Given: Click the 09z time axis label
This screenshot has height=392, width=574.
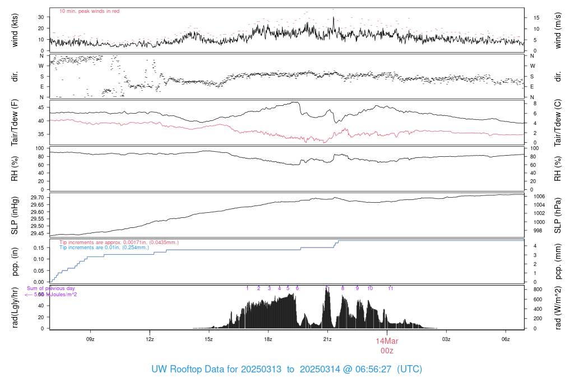Looking at the screenshot, I should click(90, 339).
